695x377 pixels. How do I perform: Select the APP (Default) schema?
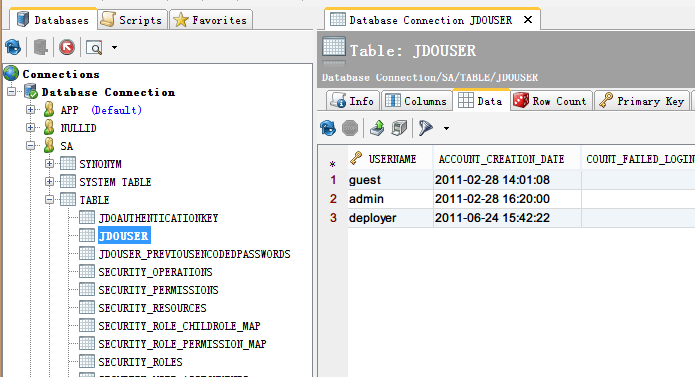point(101,110)
